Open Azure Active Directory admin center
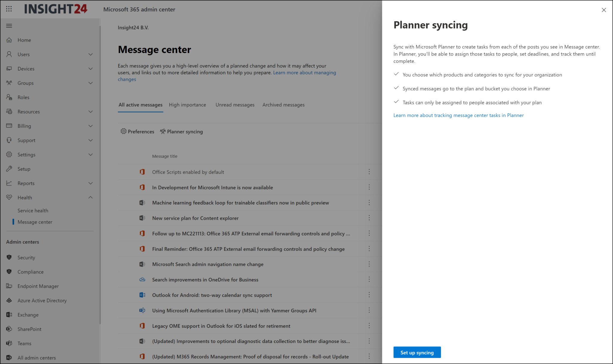The image size is (613, 364). click(x=42, y=300)
